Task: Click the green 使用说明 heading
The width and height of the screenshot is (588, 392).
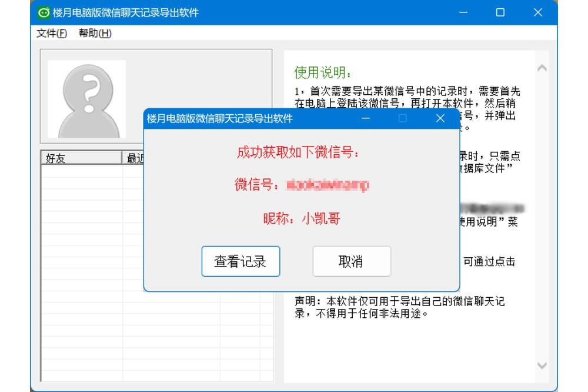Action: point(323,73)
